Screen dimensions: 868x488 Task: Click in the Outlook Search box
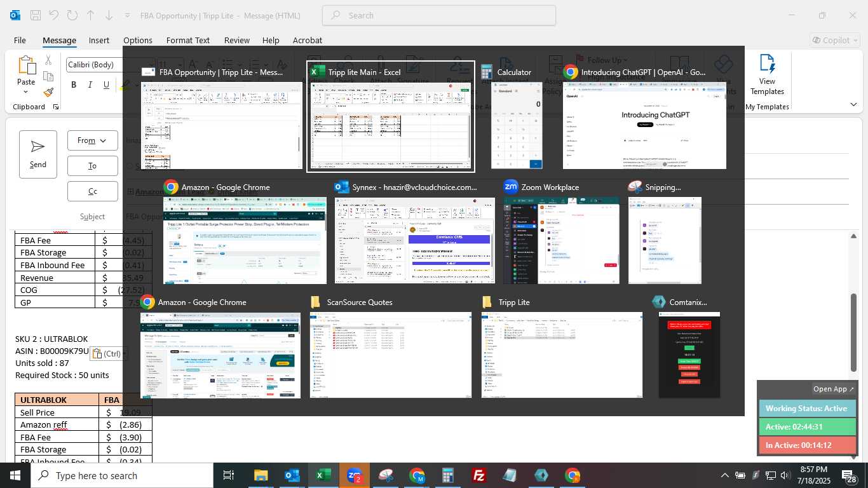point(439,15)
